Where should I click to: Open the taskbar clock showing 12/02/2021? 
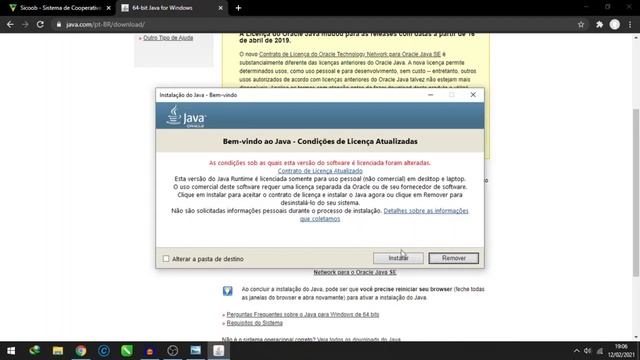click(x=621, y=351)
